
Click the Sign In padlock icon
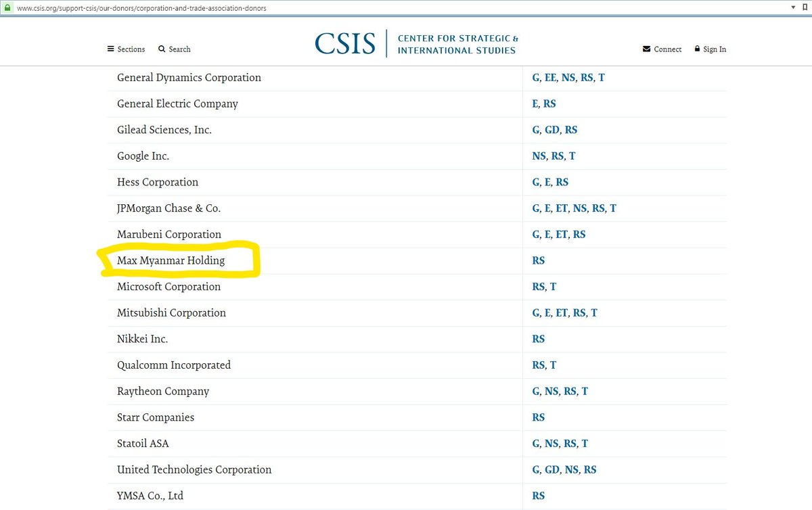[697, 49]
